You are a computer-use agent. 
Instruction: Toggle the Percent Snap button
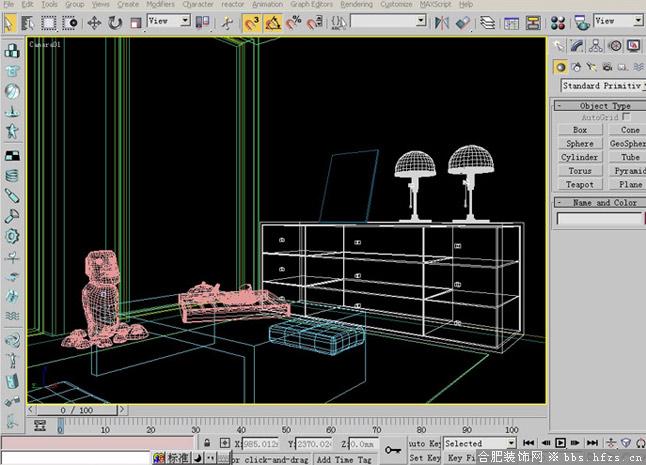(x=294, y=23)
